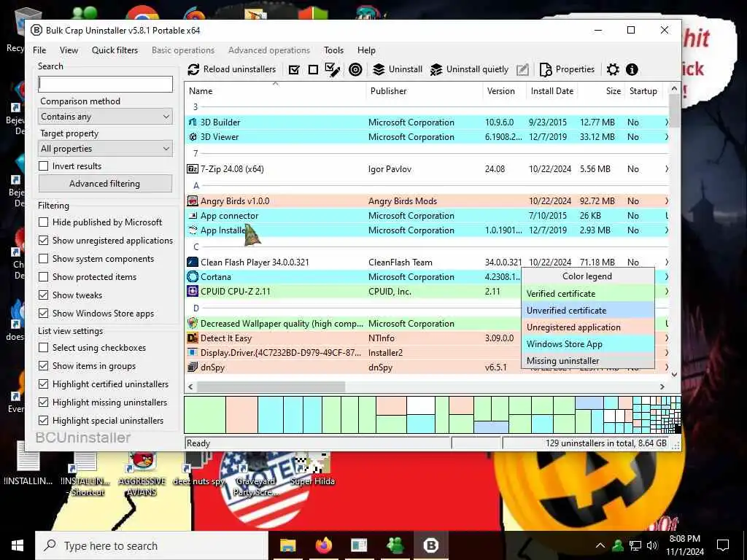Click the BCUninstaller taskbar icon

click(430, 545)
